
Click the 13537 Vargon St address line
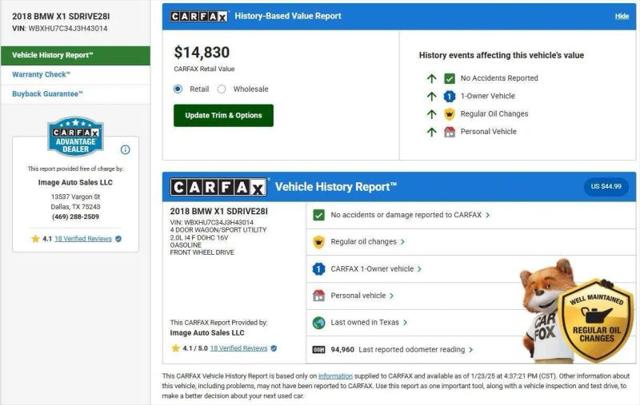tap(76, 197)
